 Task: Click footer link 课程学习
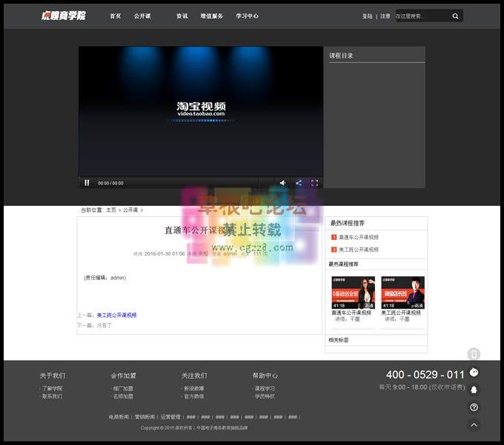click(x=265, y=389)
